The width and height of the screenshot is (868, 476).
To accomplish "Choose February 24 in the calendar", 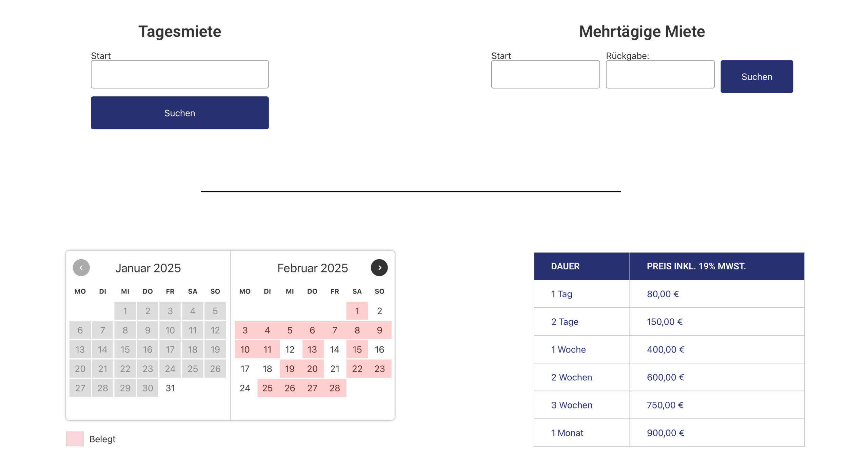I will [245, 388].
